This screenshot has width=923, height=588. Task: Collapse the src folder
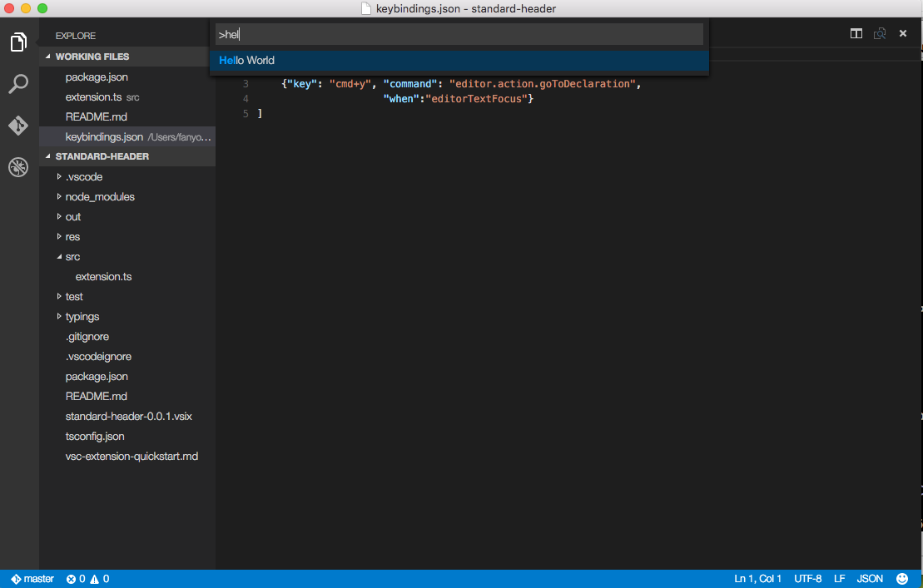[x=59, y=256]
